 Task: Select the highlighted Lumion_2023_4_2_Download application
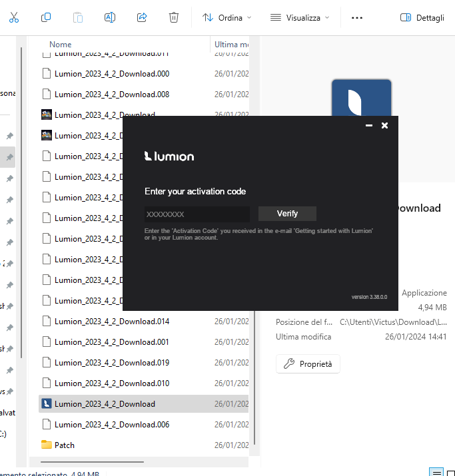(143, 404)
